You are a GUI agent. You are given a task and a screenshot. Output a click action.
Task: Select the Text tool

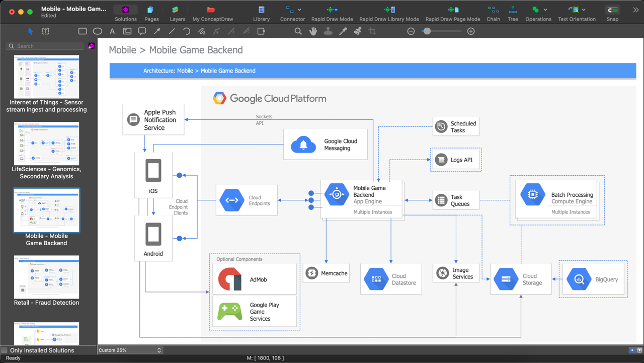click(x=112, y=31)
